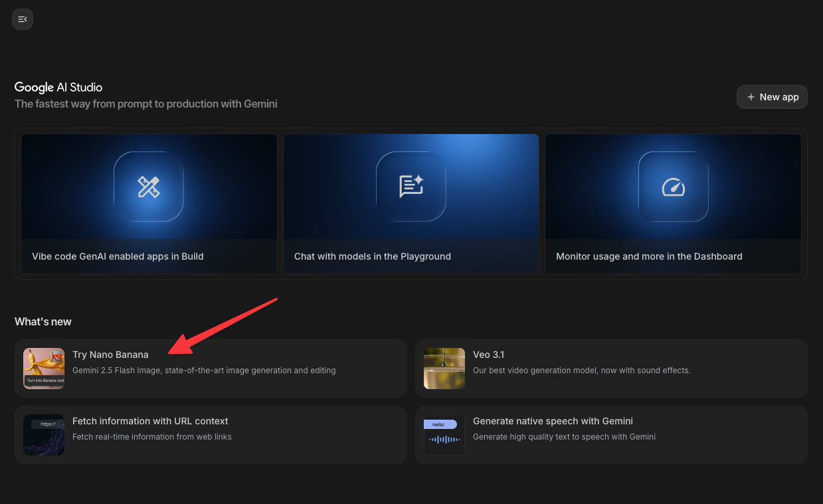Screen dimensions: 823x504
Task: Open "Vibe code GenAI enabled apps in Build"
Action: tap(118, 256)
